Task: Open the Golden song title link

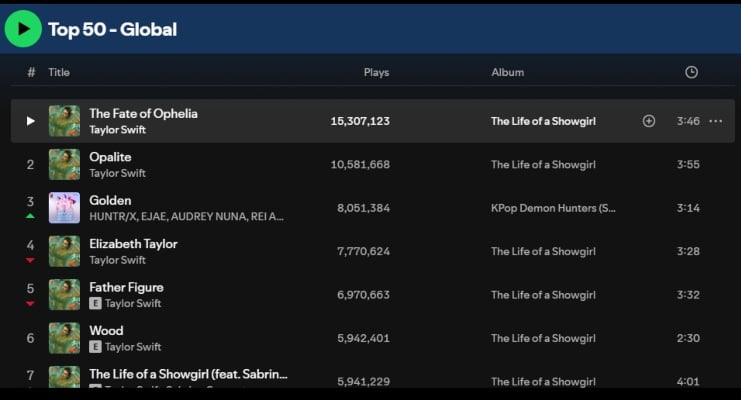Action: [110, 200]
